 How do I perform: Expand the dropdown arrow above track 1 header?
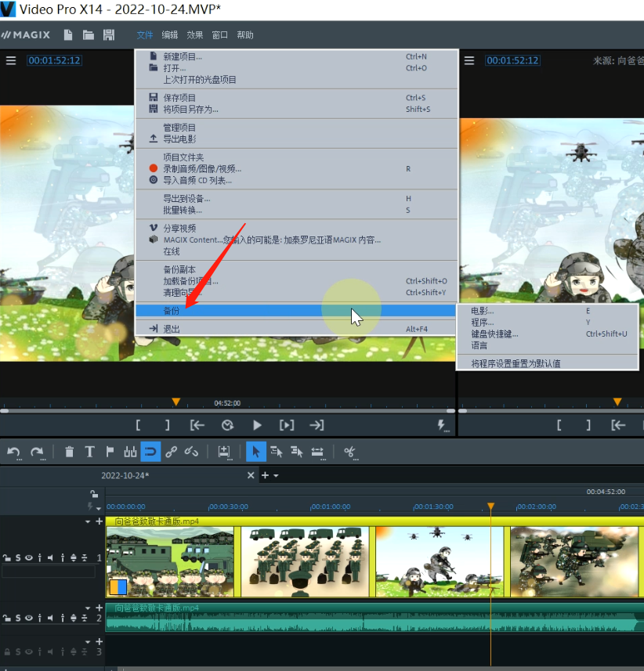[88, 521]
